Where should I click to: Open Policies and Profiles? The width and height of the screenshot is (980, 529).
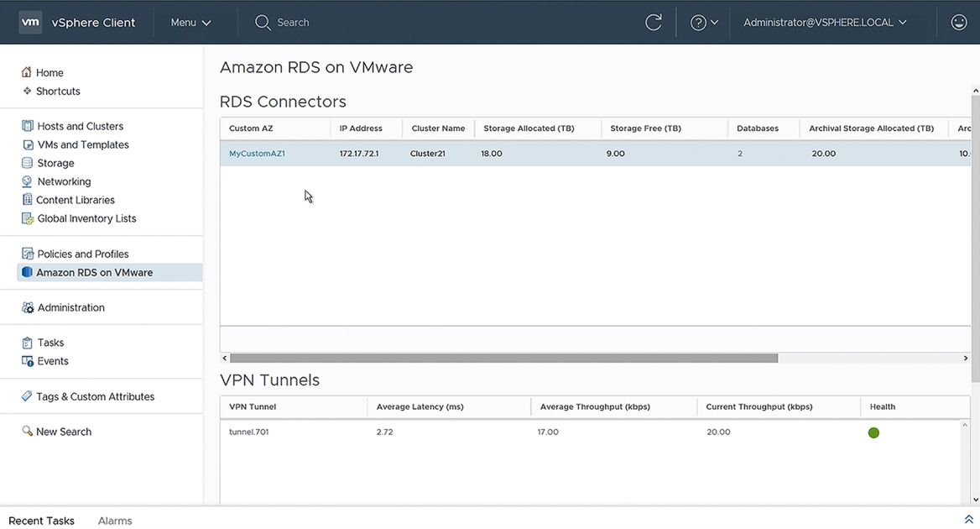pos(83,254)
